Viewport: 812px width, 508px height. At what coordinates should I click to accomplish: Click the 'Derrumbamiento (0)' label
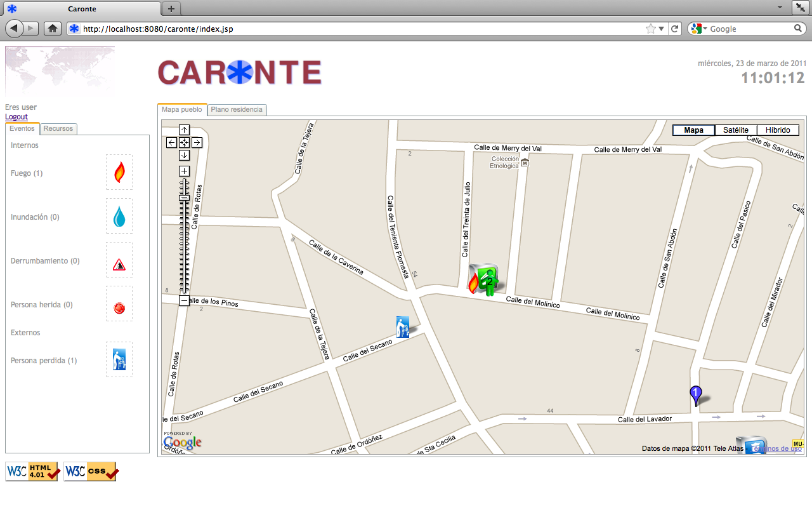point(45,261)
